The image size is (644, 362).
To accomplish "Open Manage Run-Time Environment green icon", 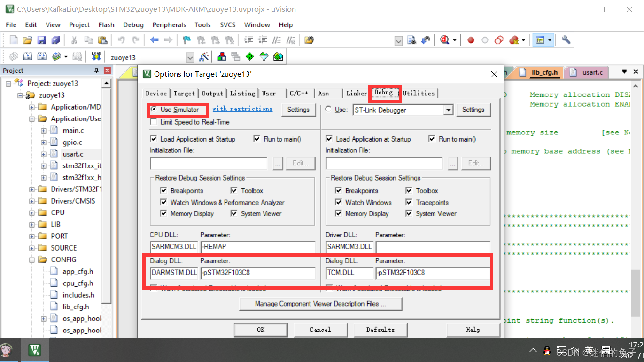I will [x=250, y=57].
